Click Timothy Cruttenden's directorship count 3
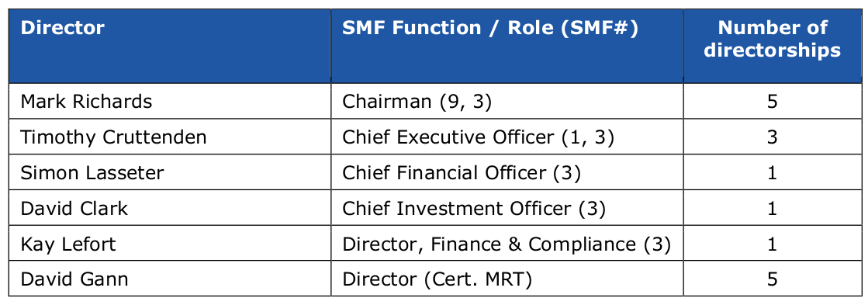Viewport: 868px width, 305px height. [773, 137]
